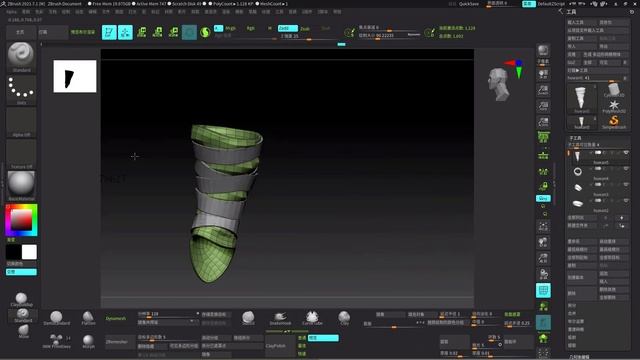Activate the Rotate transform icon
The width and height of the screenshot is (640, 360).
point(173,32)
